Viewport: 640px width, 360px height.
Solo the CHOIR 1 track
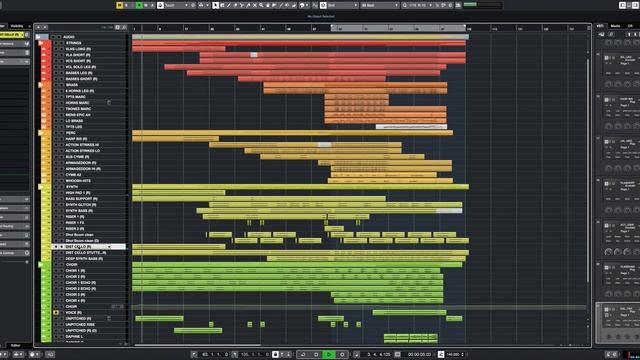[x=62, y=271]
